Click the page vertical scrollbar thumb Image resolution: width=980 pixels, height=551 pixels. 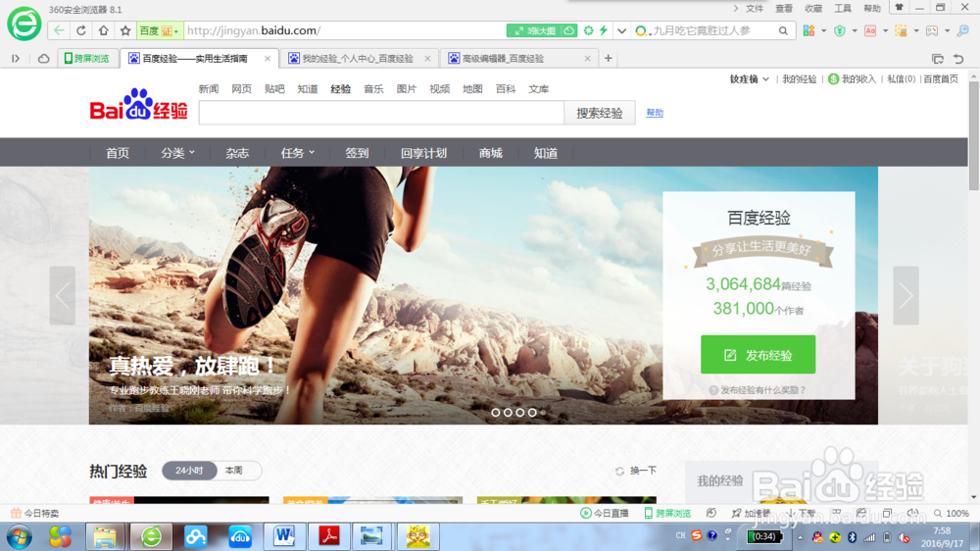(x=974, y=134)
